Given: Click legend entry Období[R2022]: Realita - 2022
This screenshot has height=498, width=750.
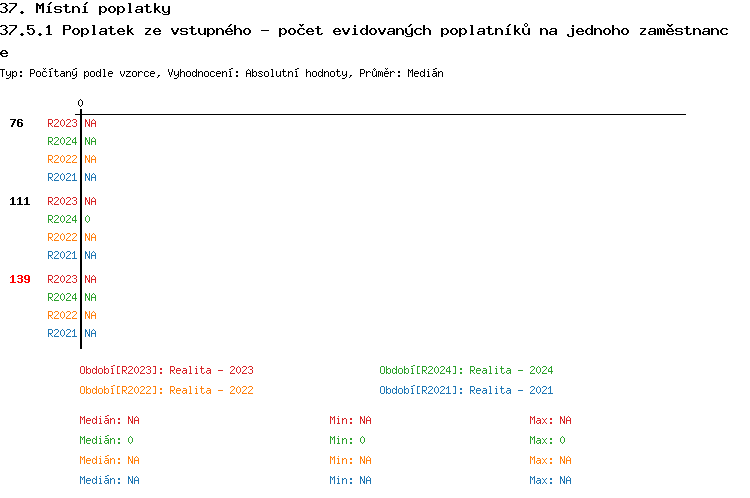Looking at the screenshot, I should [x=166, y=390].
